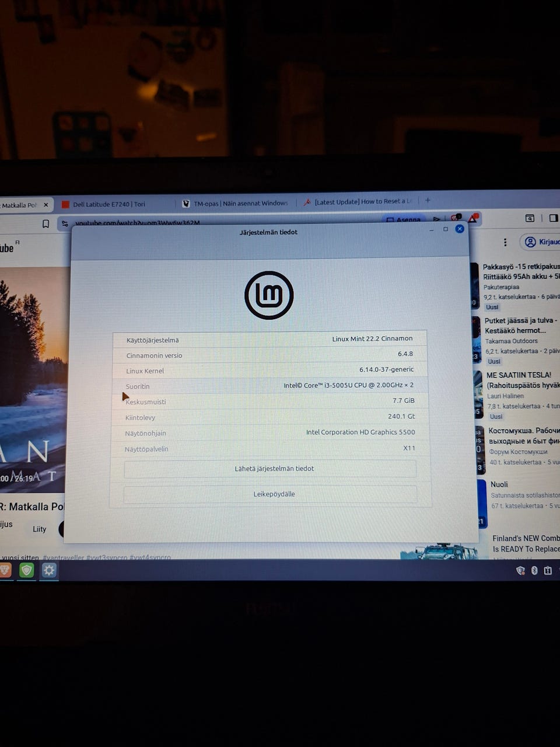
Task: Open Nuoli video suggestion
Action: (x=499, y=484)
